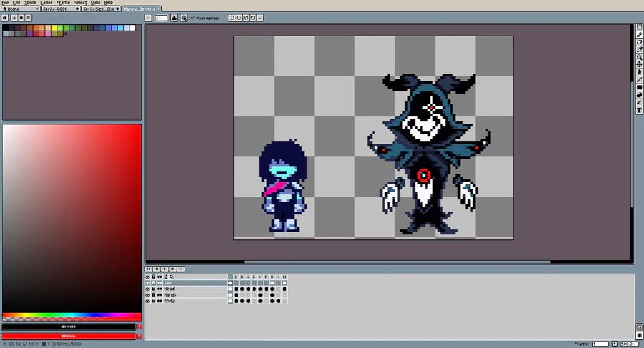Open the File menu
644x348 pixels.
click(x=5, y=2)
